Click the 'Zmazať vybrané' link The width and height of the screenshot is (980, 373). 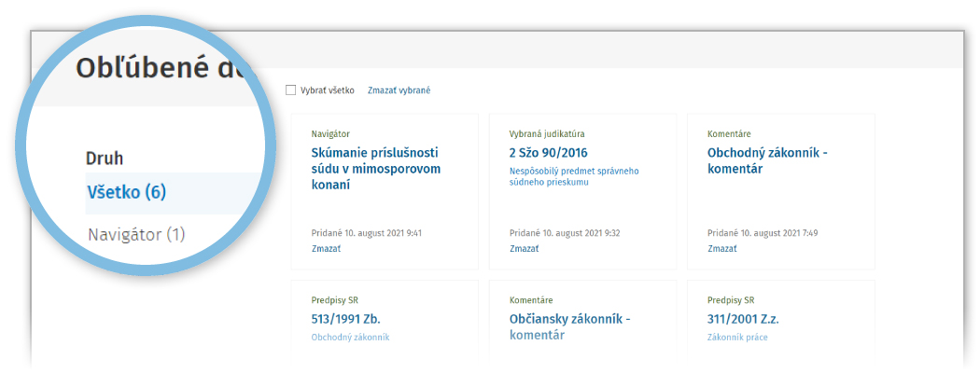tap(399, 90)
